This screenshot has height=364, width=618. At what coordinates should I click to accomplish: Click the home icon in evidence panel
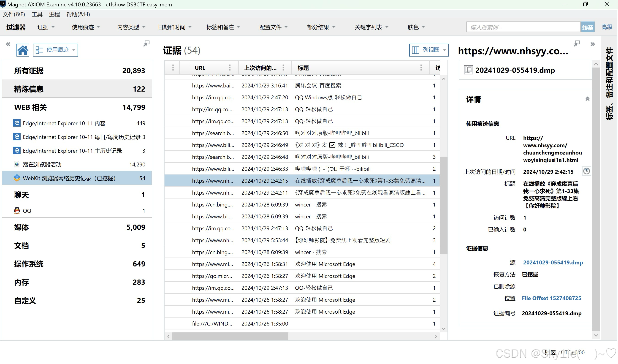tap(23, 50)
